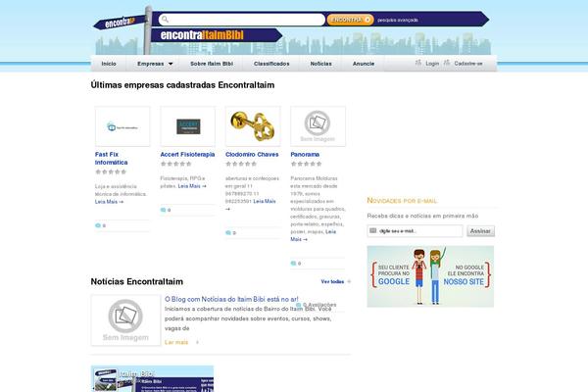Click Leia Mais under Fast Fix Informática
The image size is (588, 392).
point(109,202)
